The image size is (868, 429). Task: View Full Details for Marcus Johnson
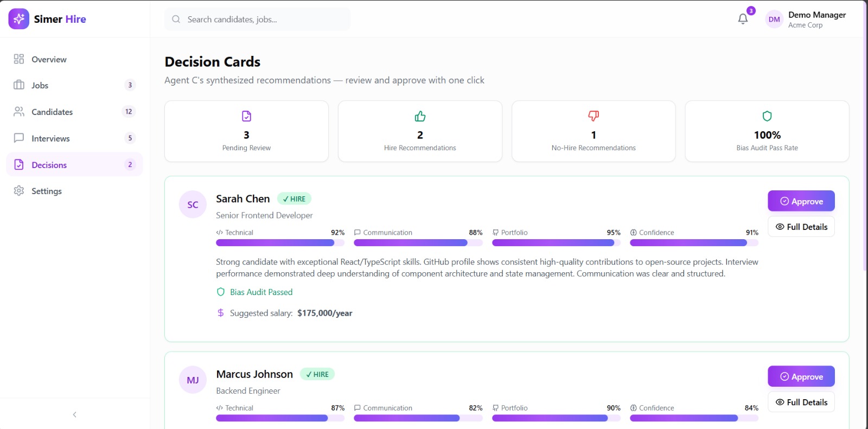801,402
